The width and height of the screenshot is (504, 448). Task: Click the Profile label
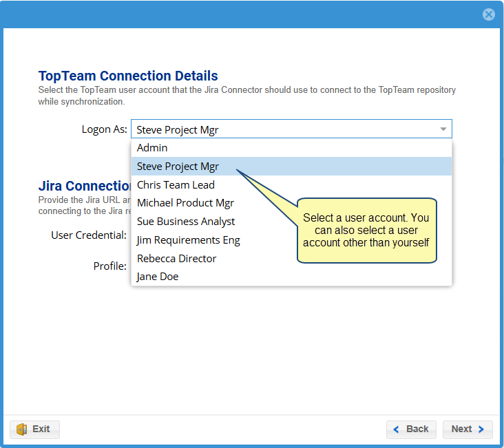coord(109,266)
